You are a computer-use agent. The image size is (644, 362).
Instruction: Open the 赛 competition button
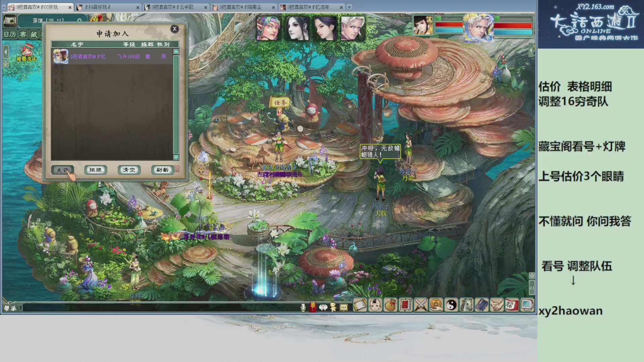click(23, 35)
